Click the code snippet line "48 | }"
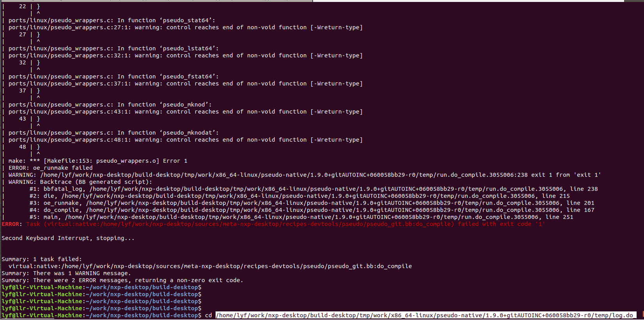The height and width of the screenshot is (320, 644). click(x=30, y=147)
